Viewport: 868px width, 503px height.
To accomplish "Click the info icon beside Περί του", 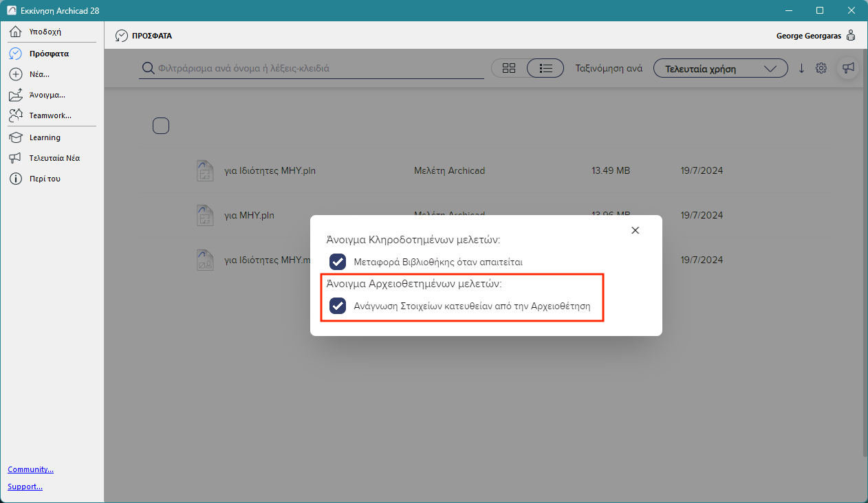I will pos(16,179).
